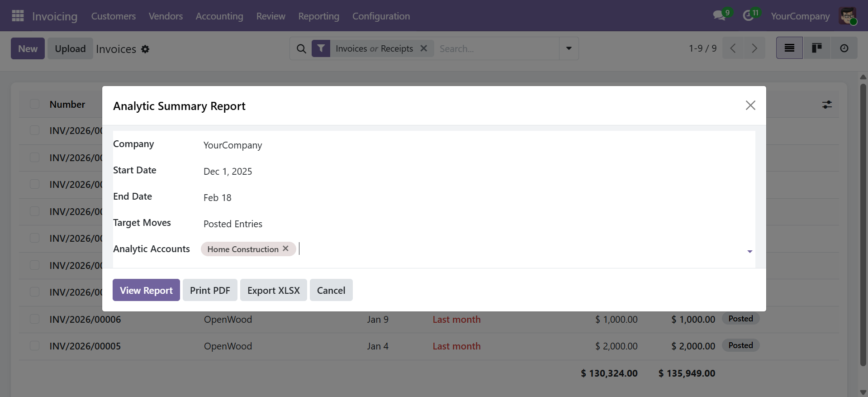
Task: Click the Upload button
Action: [70, 48]
